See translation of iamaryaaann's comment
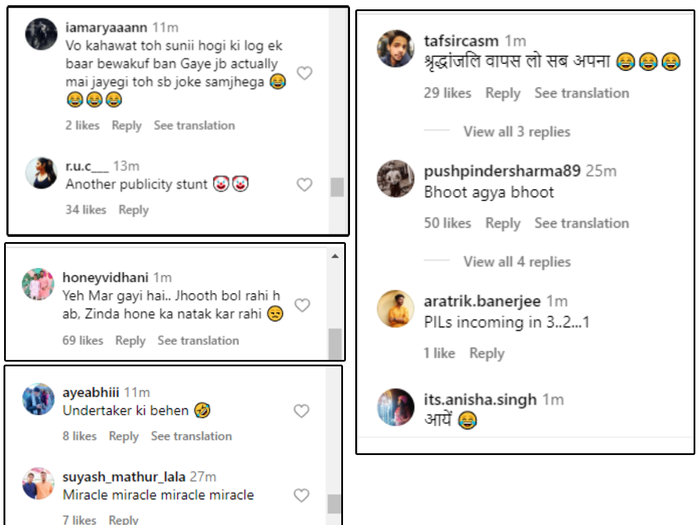 tap(194, 126)
